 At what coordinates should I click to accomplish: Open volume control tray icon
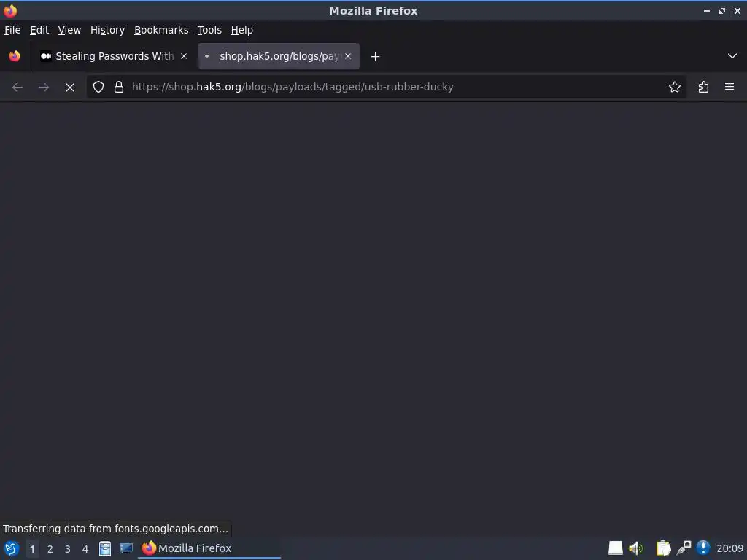[x=635, y=548]
